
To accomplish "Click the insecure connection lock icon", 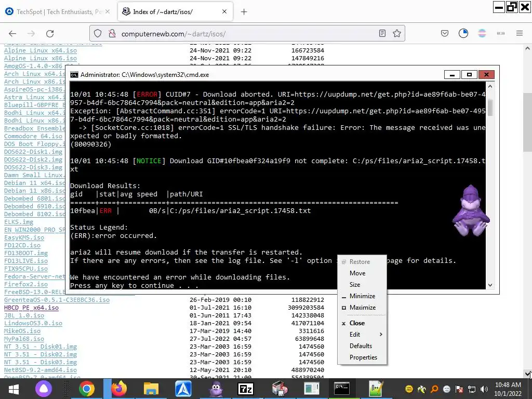I will click(x=112, y=34).
